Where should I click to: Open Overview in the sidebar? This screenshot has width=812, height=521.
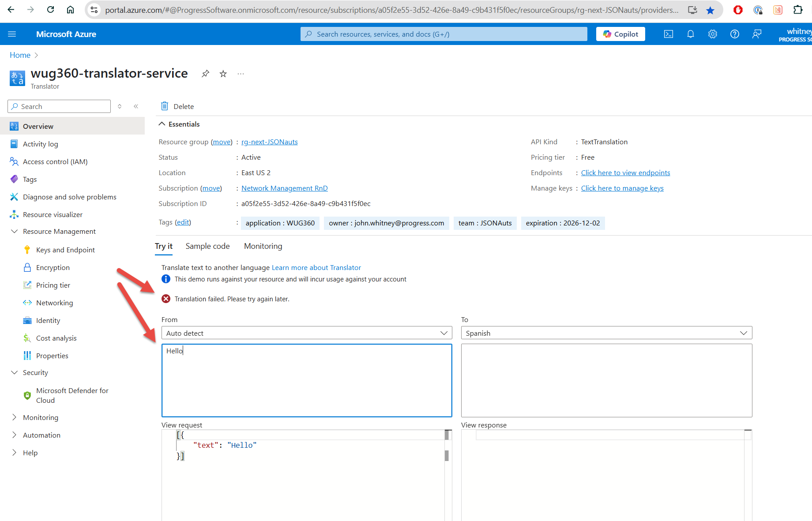[72, 126]
